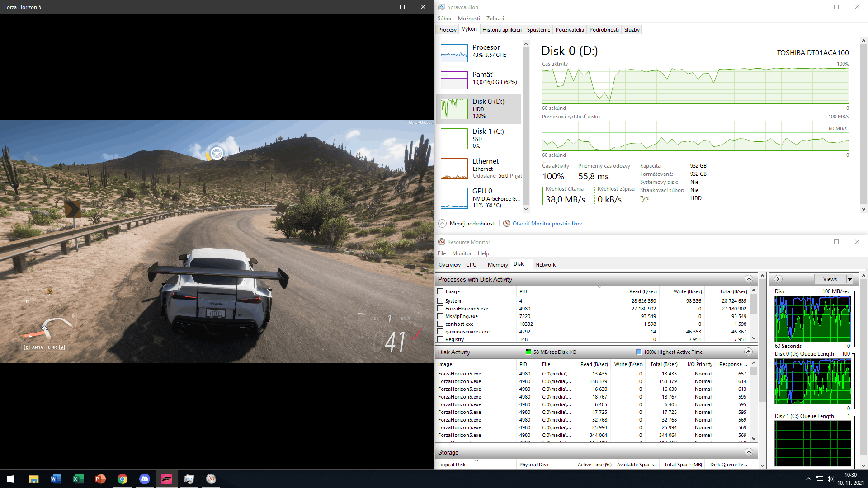Click the volume icon in system tray
The height and width of the screenshot is (488, 868).
830,479
